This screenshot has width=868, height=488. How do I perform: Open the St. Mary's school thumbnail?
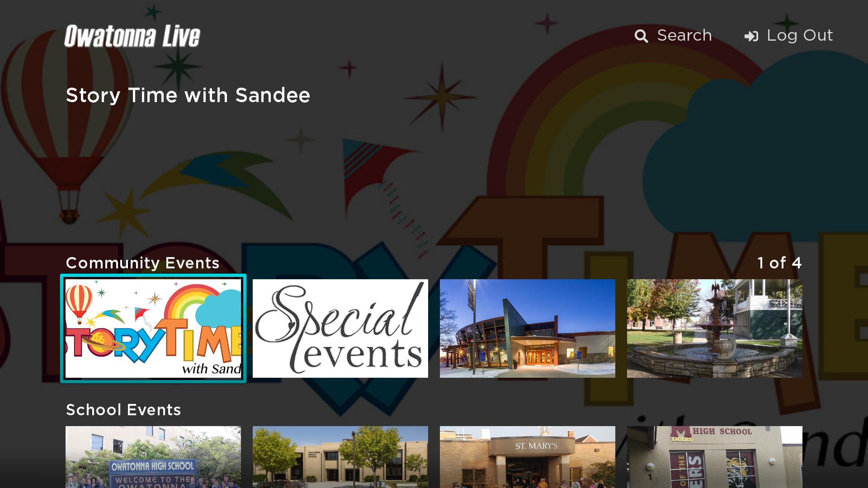point(528,457)
